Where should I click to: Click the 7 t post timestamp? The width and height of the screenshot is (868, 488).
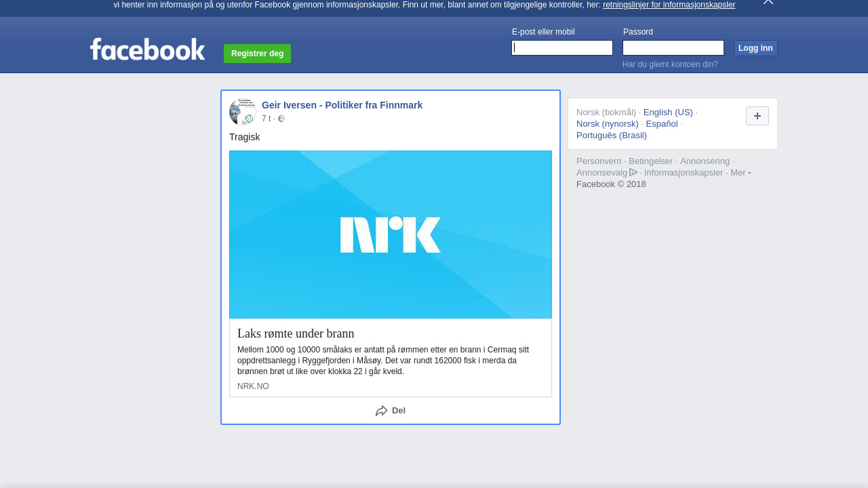click(266, 119)
